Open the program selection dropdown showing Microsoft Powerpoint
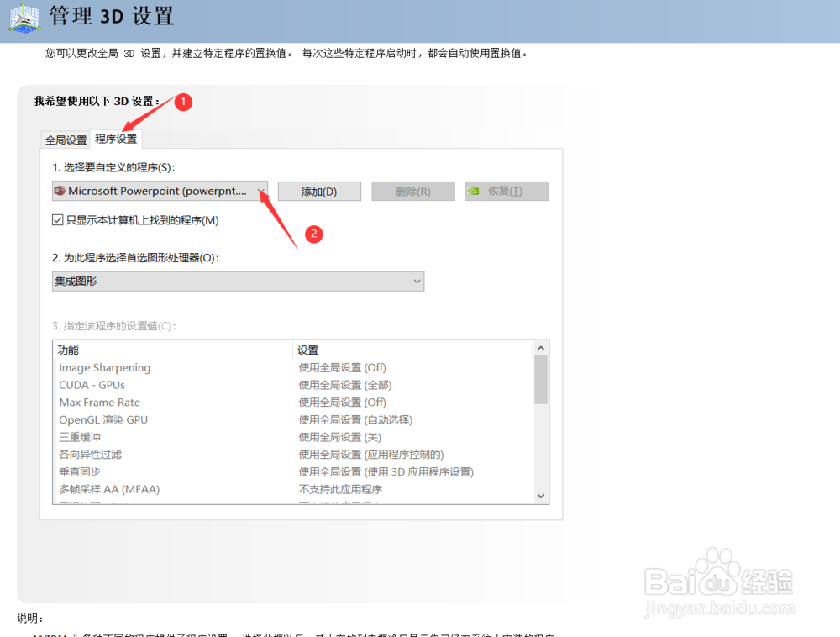 (260, 191)
